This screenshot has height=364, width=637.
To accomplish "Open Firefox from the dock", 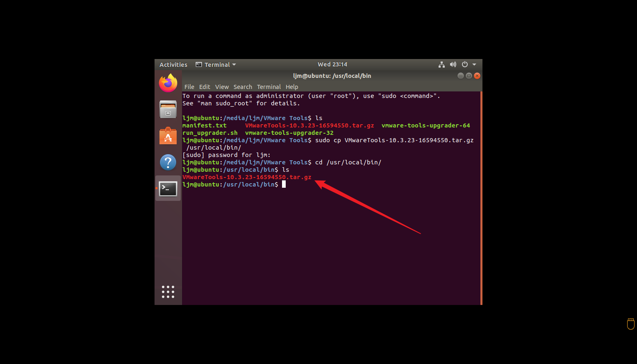I will 168,83.
